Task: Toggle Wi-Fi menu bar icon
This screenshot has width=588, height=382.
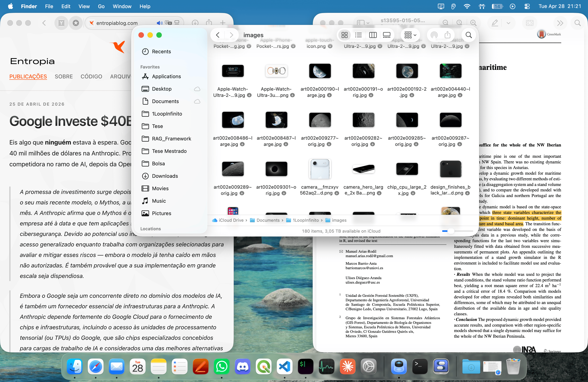Action: click(x=467, y=6)
